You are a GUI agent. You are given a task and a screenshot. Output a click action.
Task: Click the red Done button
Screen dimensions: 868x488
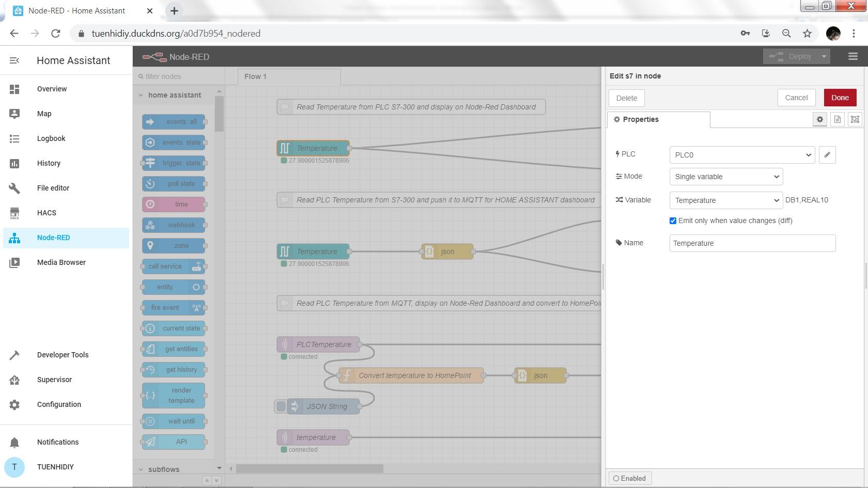[840, 98]
